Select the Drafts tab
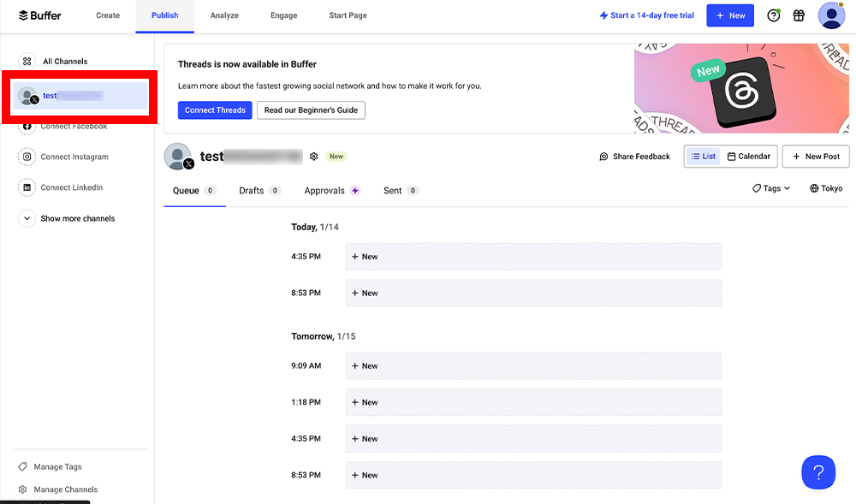The image size is (856, 504). tap(260, 190)
